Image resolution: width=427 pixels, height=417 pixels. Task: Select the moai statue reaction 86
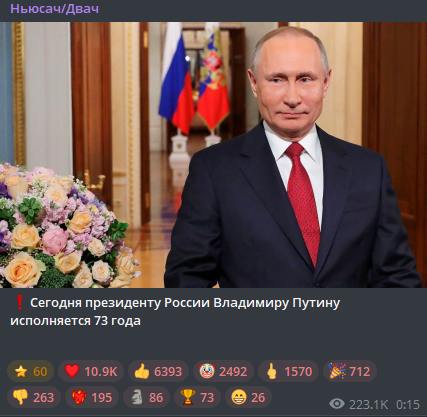146,397
